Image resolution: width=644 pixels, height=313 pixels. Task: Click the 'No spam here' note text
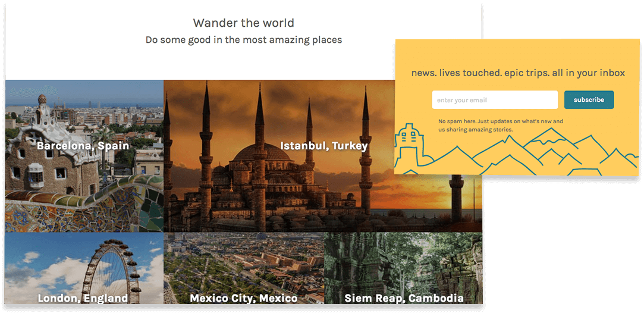point(500,126)
